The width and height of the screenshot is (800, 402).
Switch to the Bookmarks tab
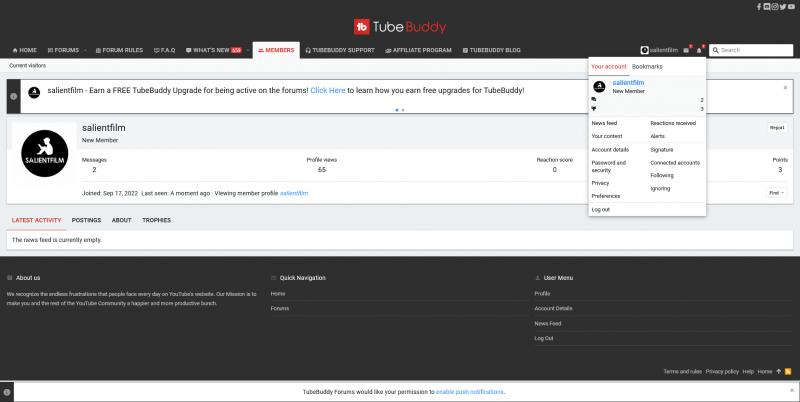(647, 66)
